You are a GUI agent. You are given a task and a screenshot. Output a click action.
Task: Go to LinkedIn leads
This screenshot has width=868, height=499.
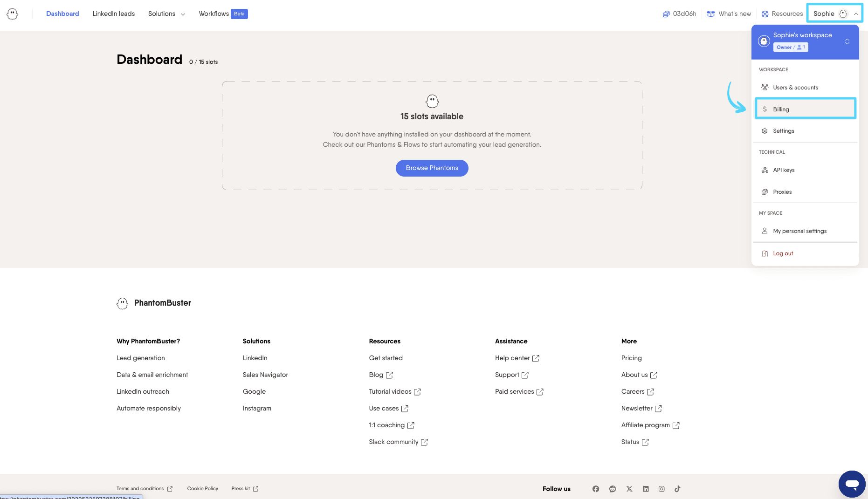[113, 14]
